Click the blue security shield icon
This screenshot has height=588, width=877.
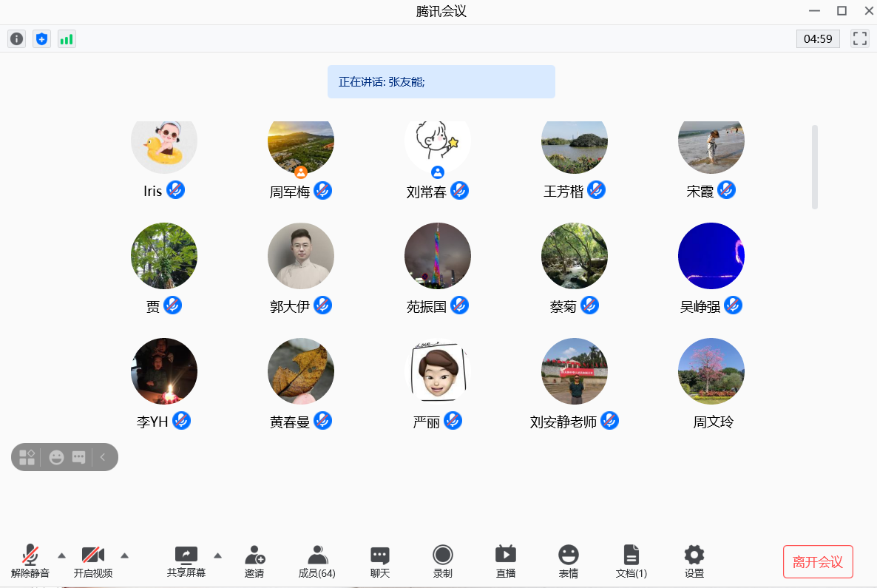(x=42, y=39)
